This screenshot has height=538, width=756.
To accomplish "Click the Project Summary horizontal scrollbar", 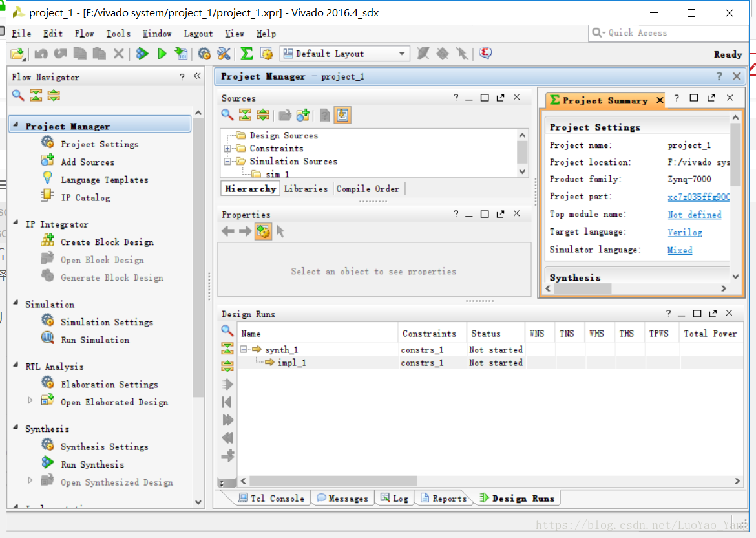I will 582,288.
